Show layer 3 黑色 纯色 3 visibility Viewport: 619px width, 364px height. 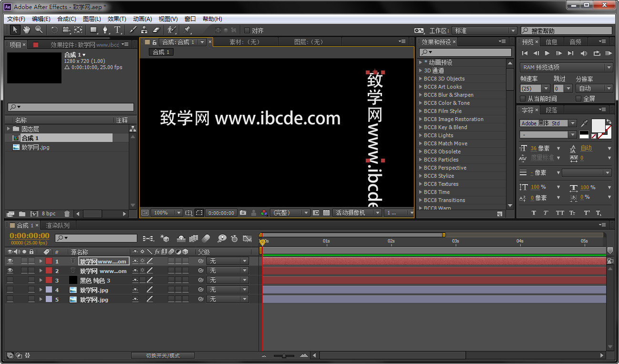10,280
